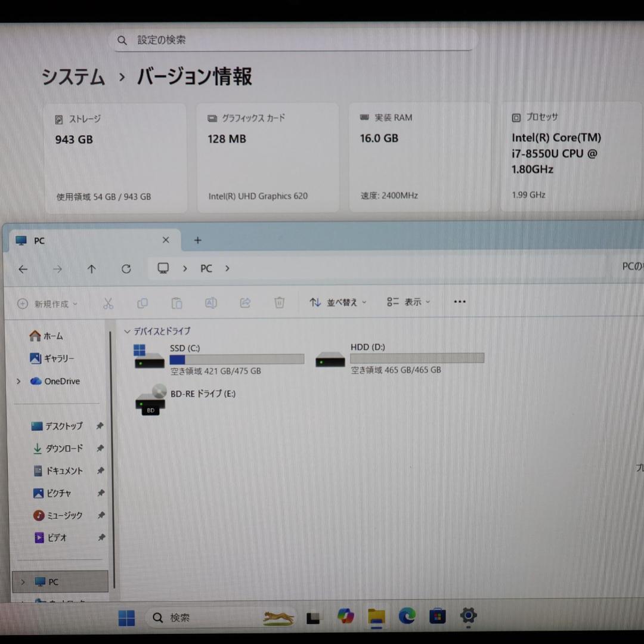Select the Paste icon
644x644 pixels.
[177, 302]
